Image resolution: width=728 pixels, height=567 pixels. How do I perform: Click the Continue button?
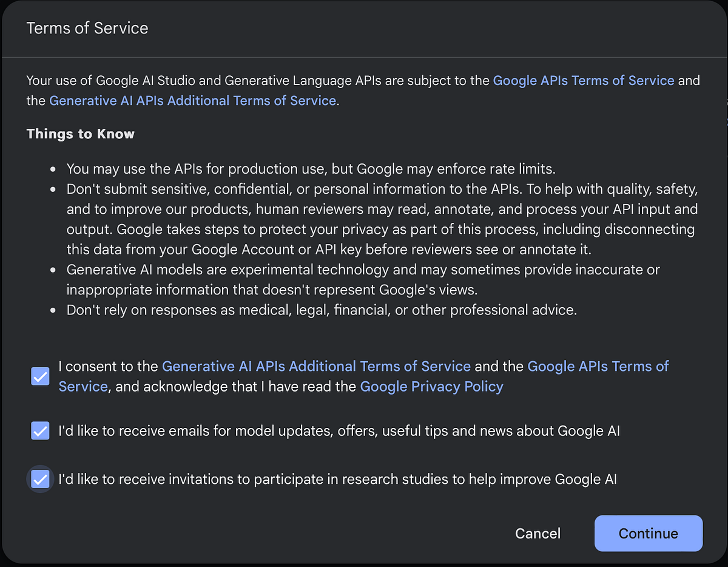point(648,533)
